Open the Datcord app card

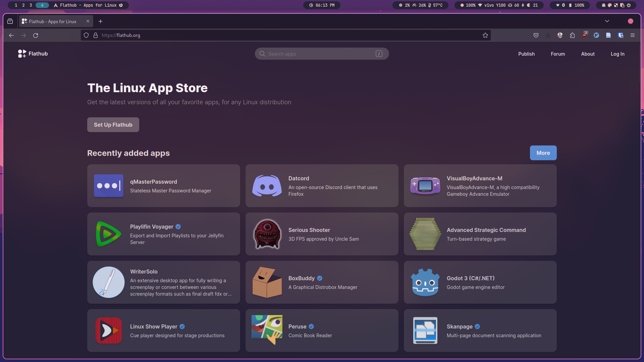322,186
